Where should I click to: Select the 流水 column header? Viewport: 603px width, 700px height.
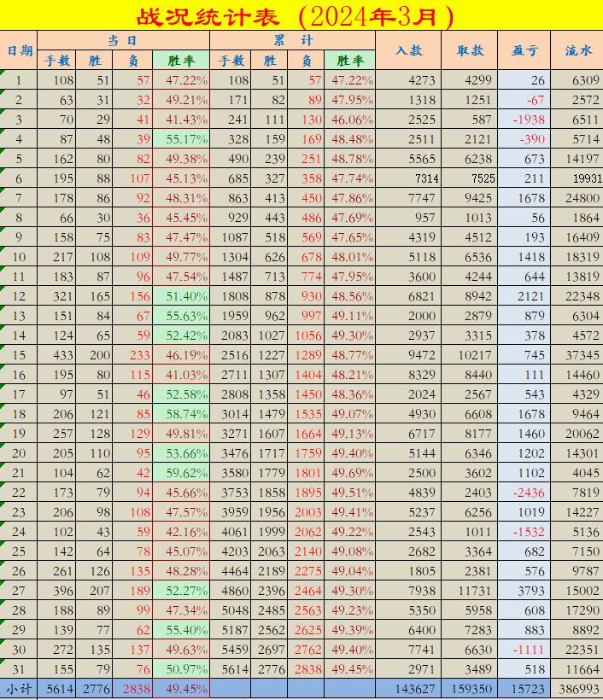tap(577, 50)
